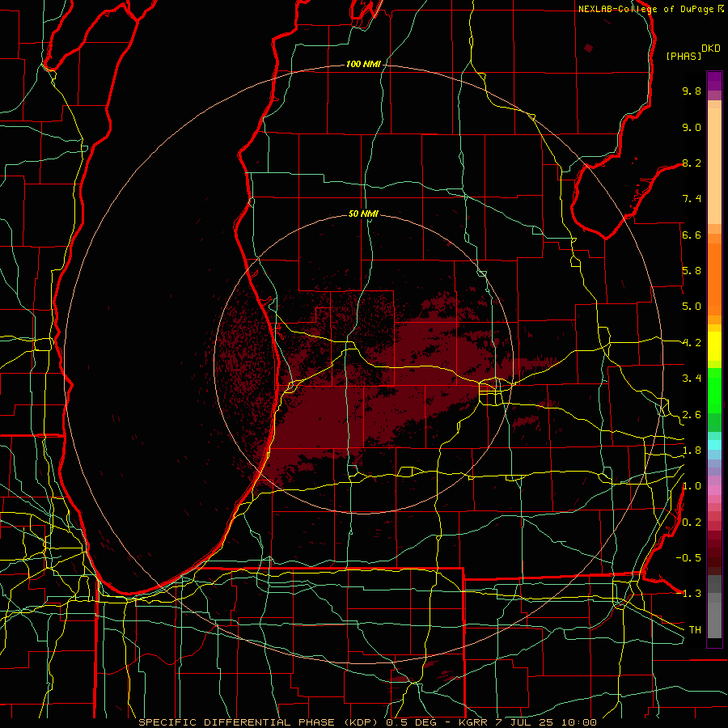The height and width of the screenshot is (728, 728).
Task: Select the 1.0 scale value
Action: [x=692, y=486]
